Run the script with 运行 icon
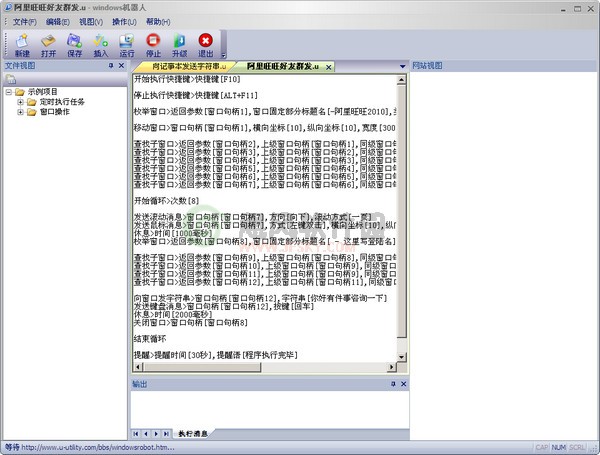Viewport: 600px width, 455px height. [127, 45]
